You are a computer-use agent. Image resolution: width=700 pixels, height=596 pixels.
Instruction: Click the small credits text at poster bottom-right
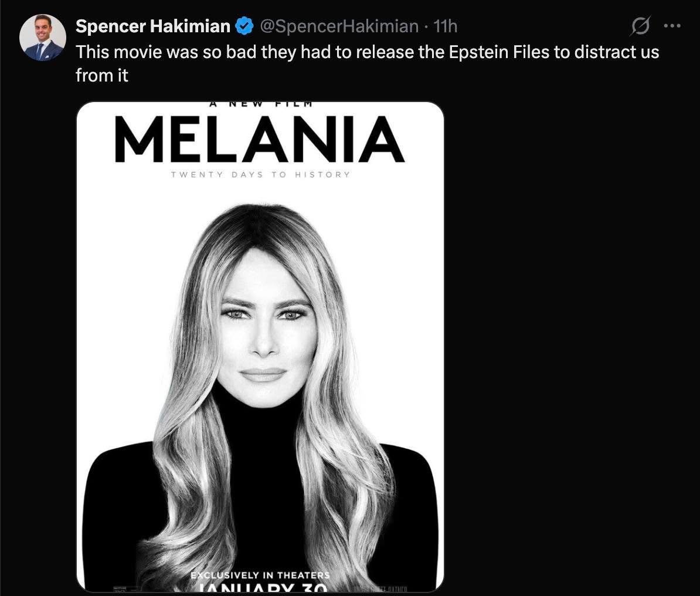point(381,588)
